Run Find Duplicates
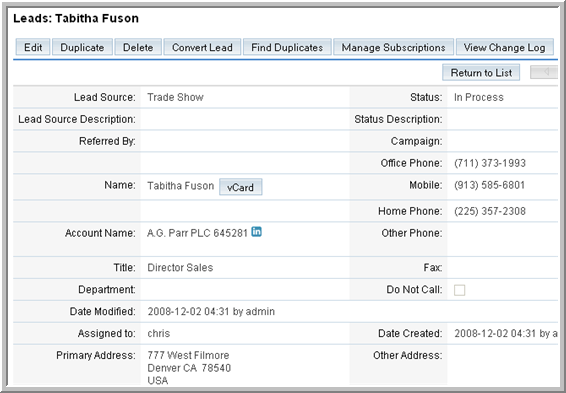 pos(287,47)
